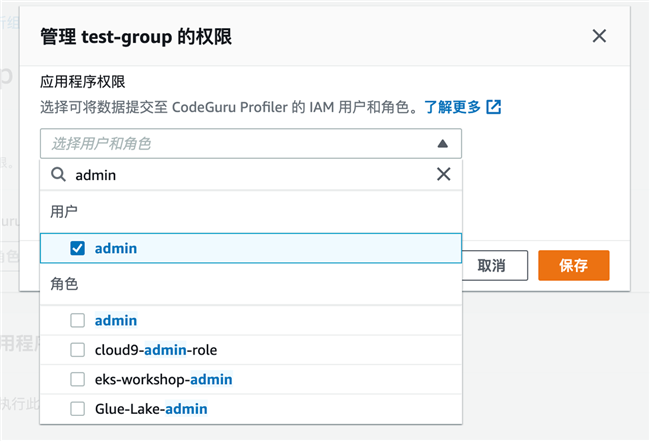The width and height of the screenshot is (650, 441).
Task: Check the admin role checkbox
Action: [x=78, y=320]
